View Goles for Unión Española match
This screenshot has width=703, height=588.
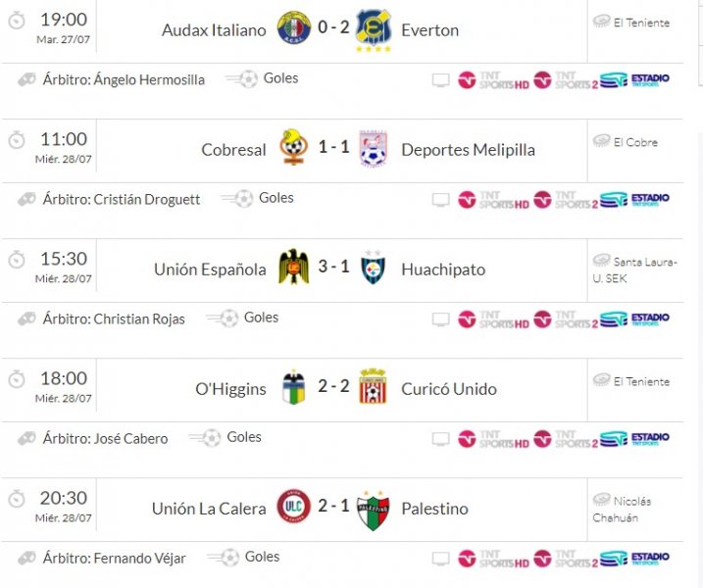pyautogui.click(x=261, y=318)
